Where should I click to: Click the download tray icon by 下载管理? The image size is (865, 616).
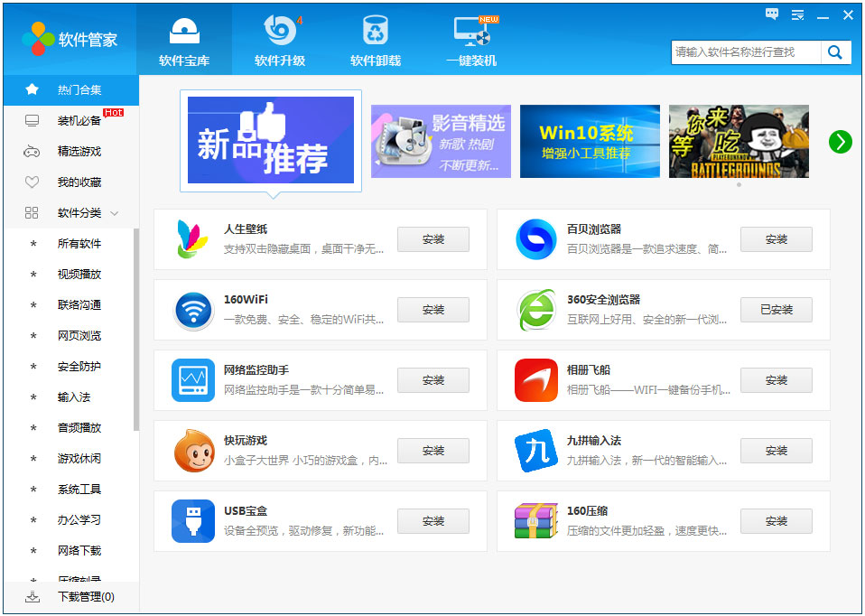(33, 597)
